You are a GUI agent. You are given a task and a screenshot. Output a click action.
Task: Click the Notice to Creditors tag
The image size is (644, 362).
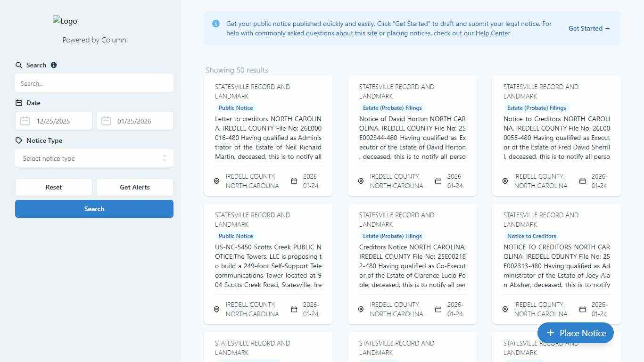(x=531, y=236)
